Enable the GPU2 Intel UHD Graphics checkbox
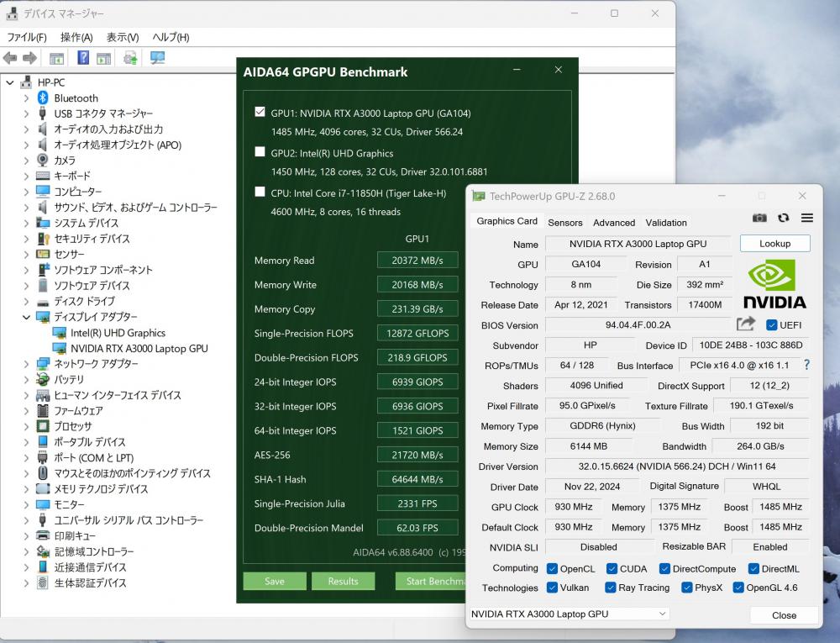Screen dimensions: 840x643 tap(260, 152)
